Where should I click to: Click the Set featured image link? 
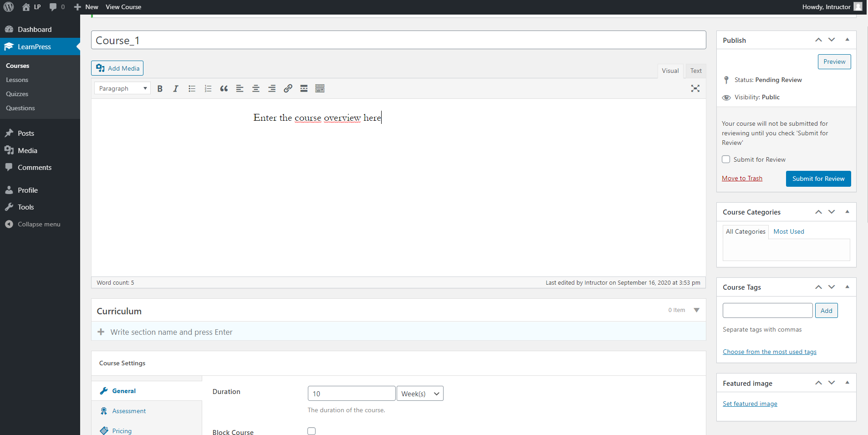[750, 404]
